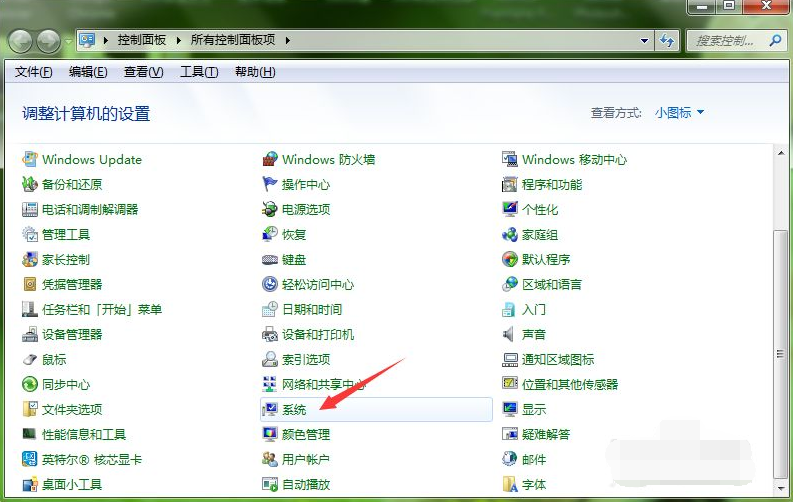Image resolution: width=793 pixels, height=502 pixels.
Task: Click the 日期和时间 icon
Action: [x=270, y=309]
